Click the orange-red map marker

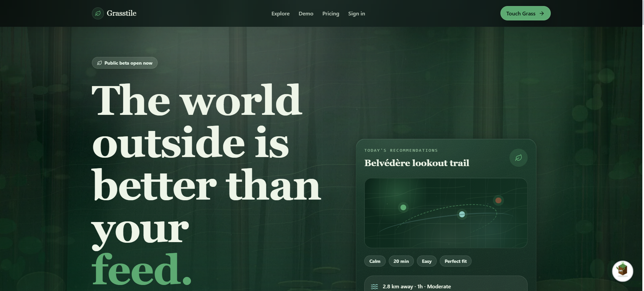coord(498,201)
